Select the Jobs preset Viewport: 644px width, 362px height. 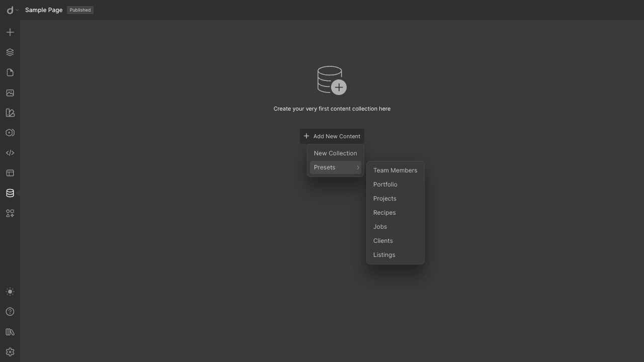pyautogui.click(x=395, y=227)
